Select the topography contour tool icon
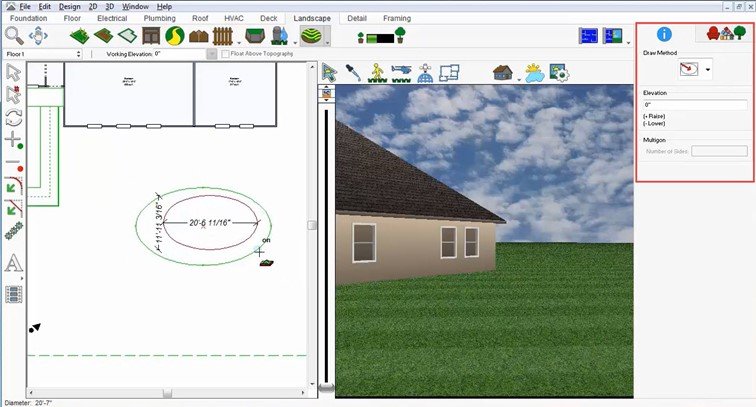The width and height of the screenshot is (756, 407). tap(311, 36)
